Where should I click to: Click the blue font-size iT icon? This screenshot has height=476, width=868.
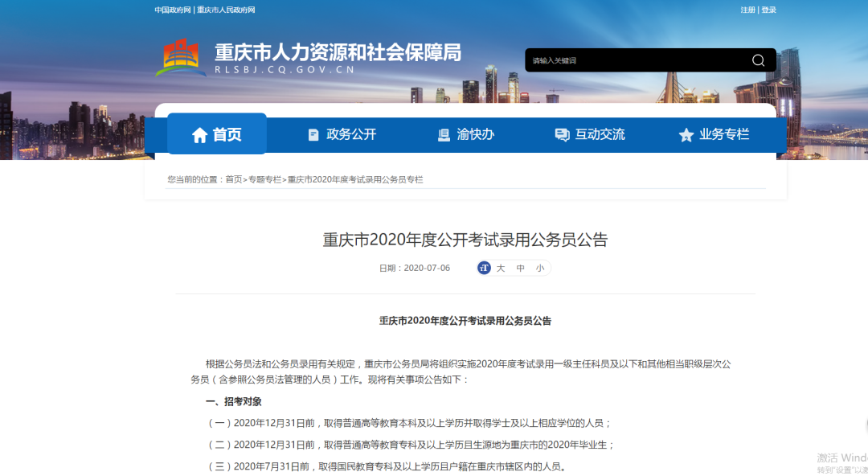click(484, 268)
